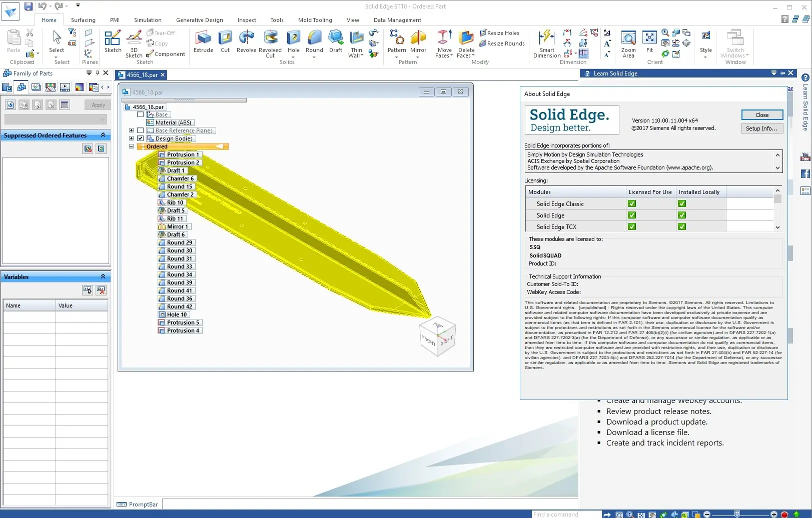
Task: Click the Find a command search box
Action: (565, 514)
